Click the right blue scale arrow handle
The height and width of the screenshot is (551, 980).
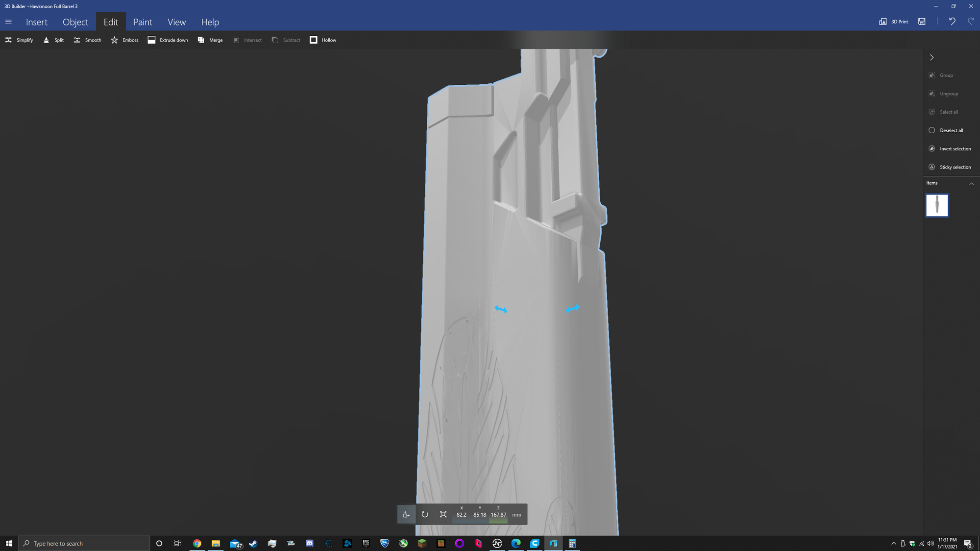tap(572, 309)
